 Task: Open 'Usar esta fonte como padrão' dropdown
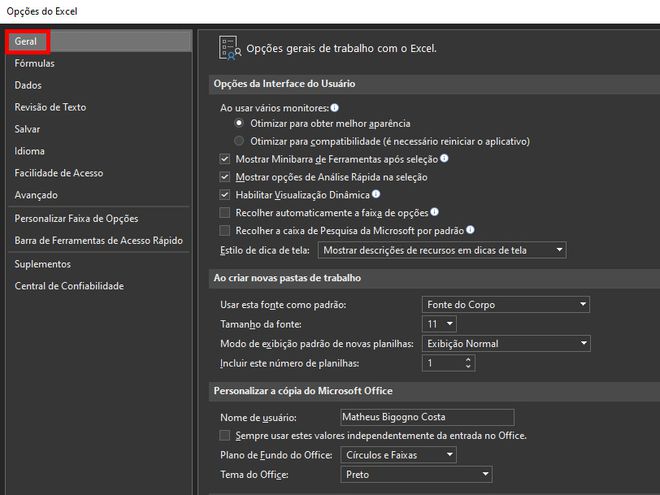(x=506, y=304)
